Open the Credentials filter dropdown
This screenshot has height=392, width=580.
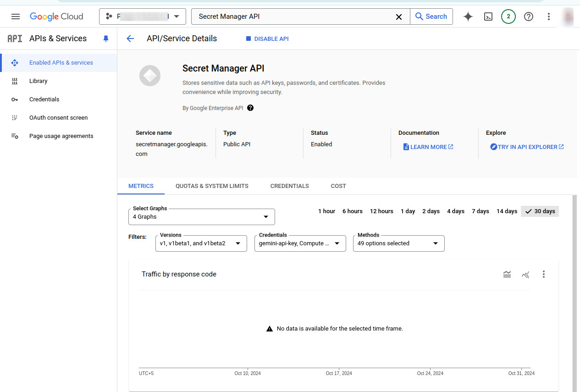[300, 243]
